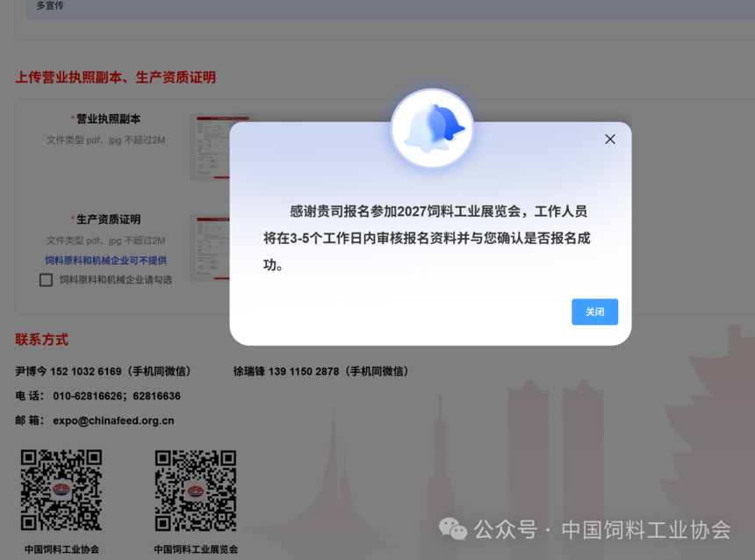
Task: Click the dialog message about 2027饲料工业展览会
Action: click(427, 238)
